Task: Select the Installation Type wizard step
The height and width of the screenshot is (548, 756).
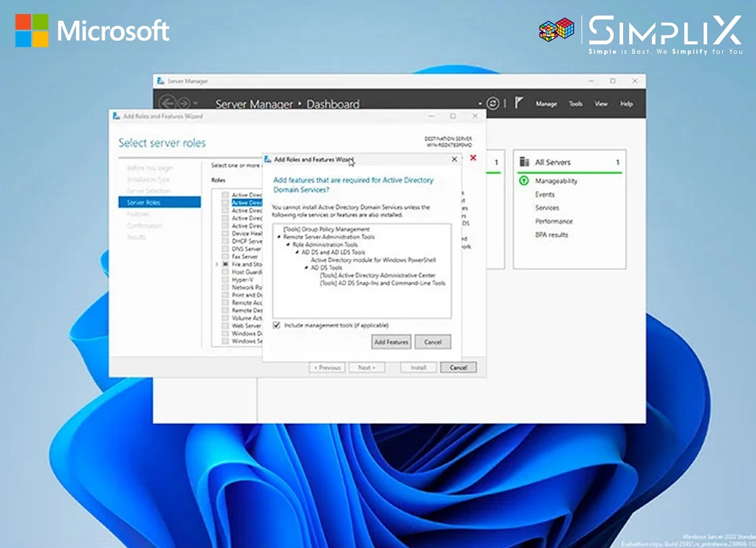Action: [148, 179]
